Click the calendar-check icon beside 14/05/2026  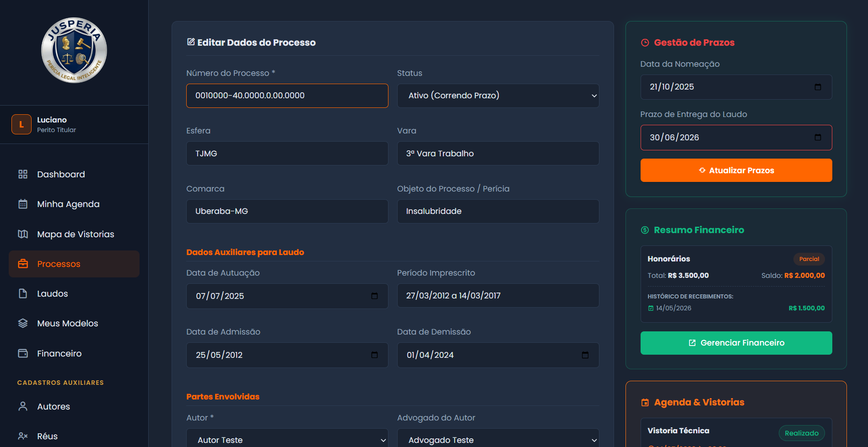651,308
